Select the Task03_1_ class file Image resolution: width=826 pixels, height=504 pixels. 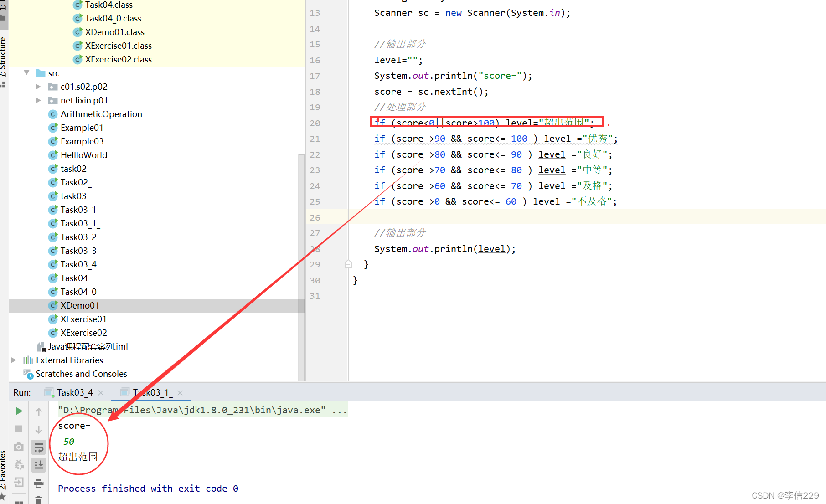pos(80,223)
